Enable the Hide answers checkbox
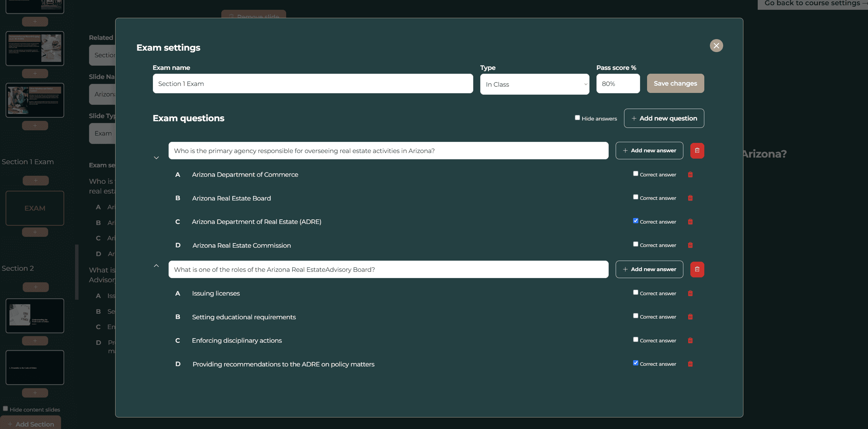Viewport: 868px width, 429px height. point(577,118)
